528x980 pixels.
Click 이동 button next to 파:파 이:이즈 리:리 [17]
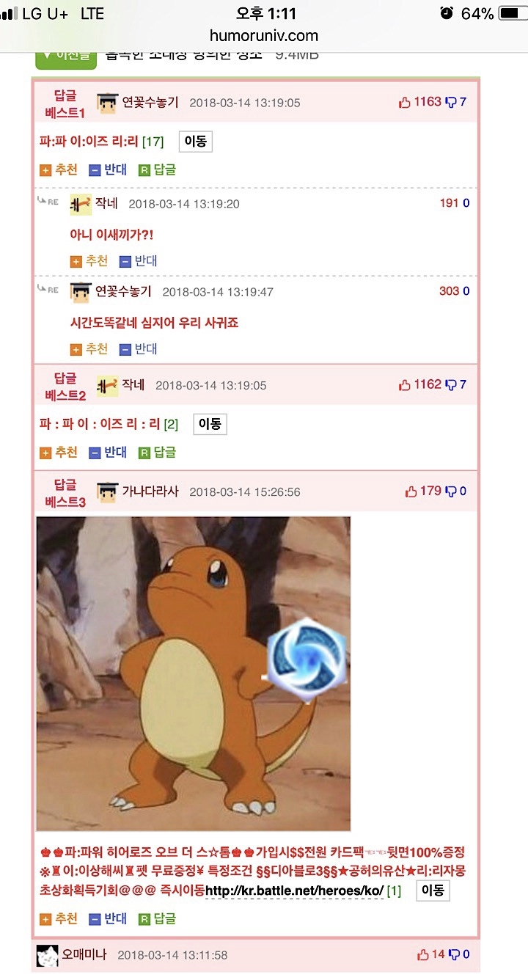[195, 142]
